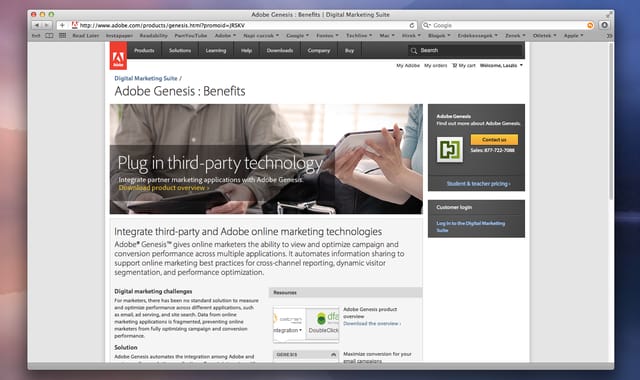Open the Solutions menu

pos(180,51)
